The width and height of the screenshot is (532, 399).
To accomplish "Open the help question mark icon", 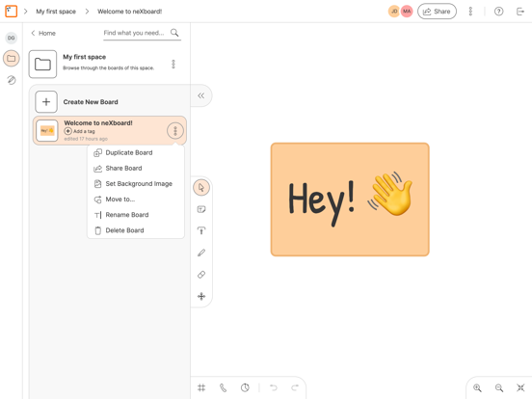I will click(498, 12).
